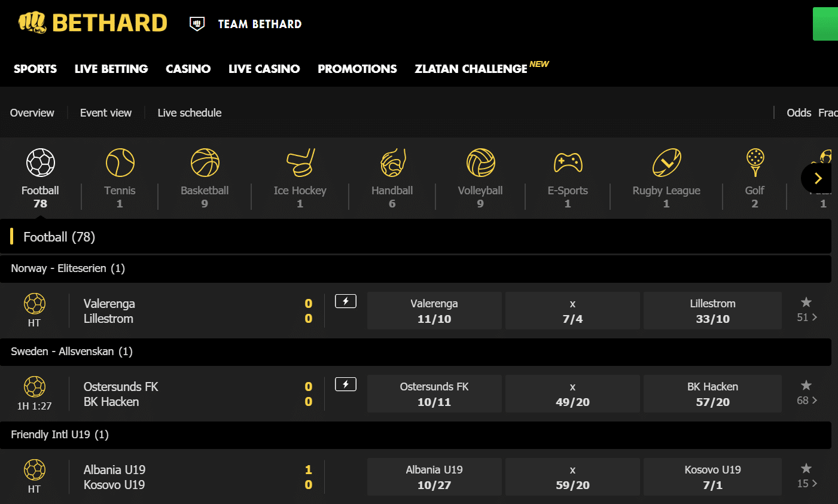Screen dimensions: 838x504
Task: Open the Zlatan Challenge page
Action: 471,69
